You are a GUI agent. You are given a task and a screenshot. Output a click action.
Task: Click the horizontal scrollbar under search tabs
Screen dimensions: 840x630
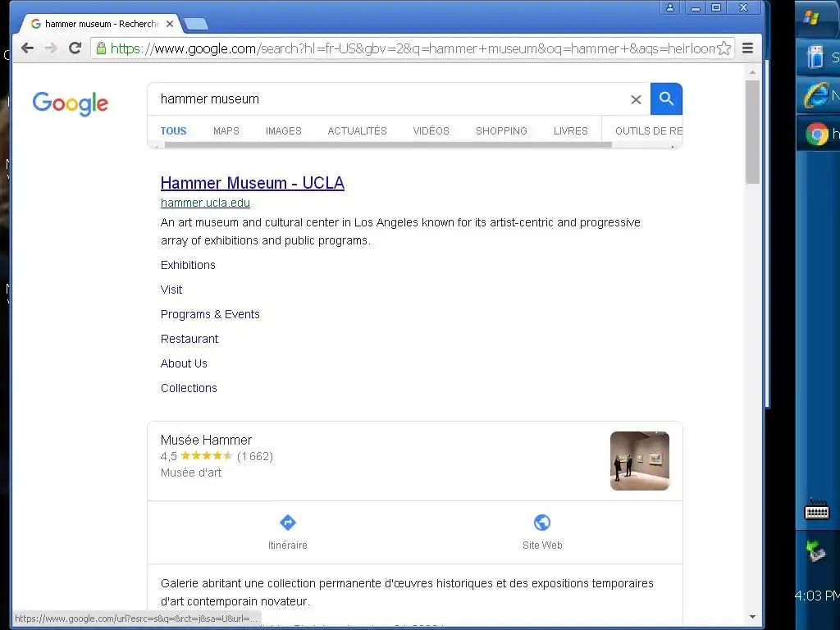pyautogui.click(x=388, y=144)
